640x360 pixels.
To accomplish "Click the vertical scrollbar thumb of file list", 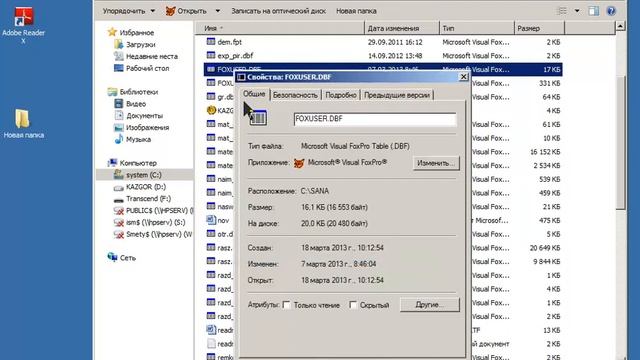I will (x=620, y=143).
